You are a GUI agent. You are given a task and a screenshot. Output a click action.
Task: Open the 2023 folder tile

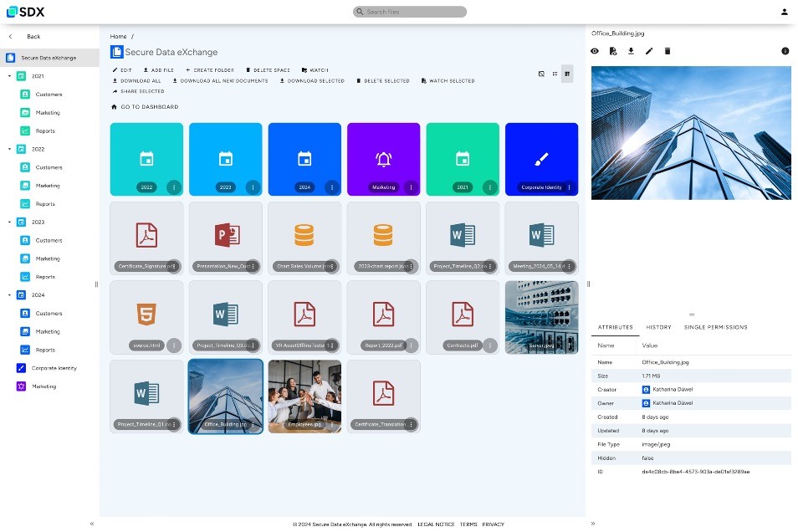pos(226,158)
